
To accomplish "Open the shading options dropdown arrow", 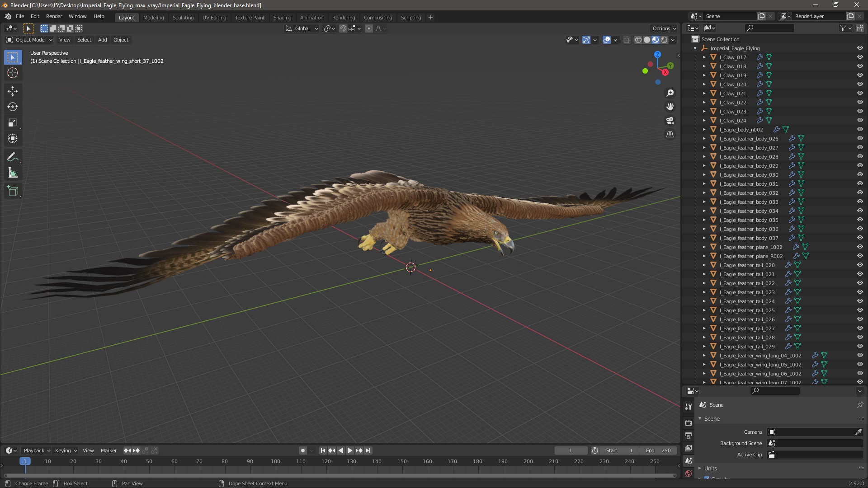I will pyautogui.click(x=673, y=40).
